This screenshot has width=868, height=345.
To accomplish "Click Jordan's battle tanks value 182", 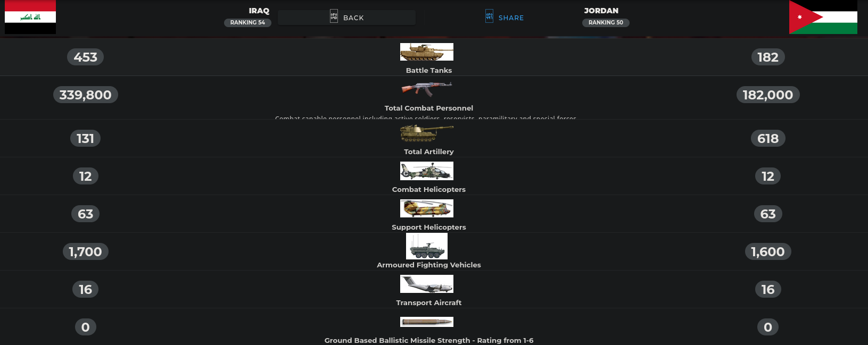I will pyautogui.click(x=768, y=57).
